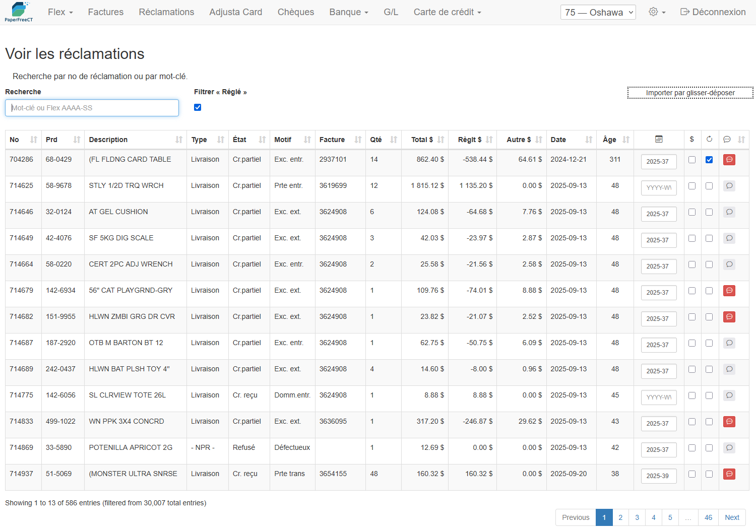This screenshot has height=532, width=756.
Task: Expand the Carte de crédit menu
Action: 447,12
